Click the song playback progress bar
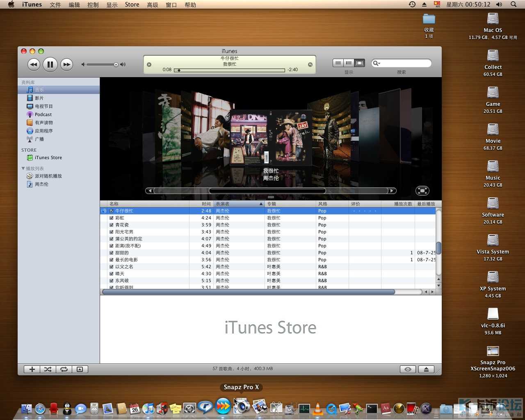 pyautogui.click(x=229, y=70)
